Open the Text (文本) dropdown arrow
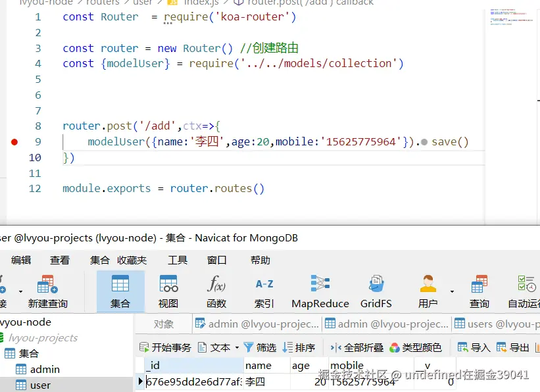The width and height of the screenshot is (540, 392). (237, 347)
